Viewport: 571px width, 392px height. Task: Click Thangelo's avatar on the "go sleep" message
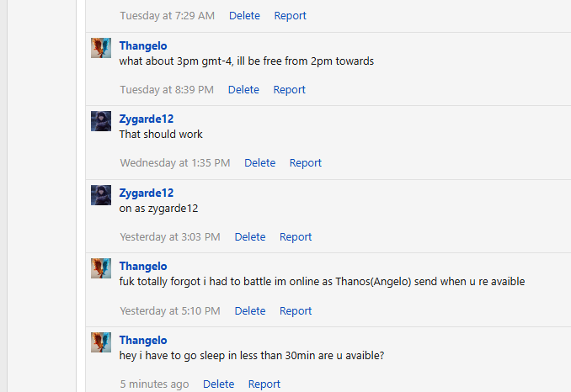click(x=101, y=342)
